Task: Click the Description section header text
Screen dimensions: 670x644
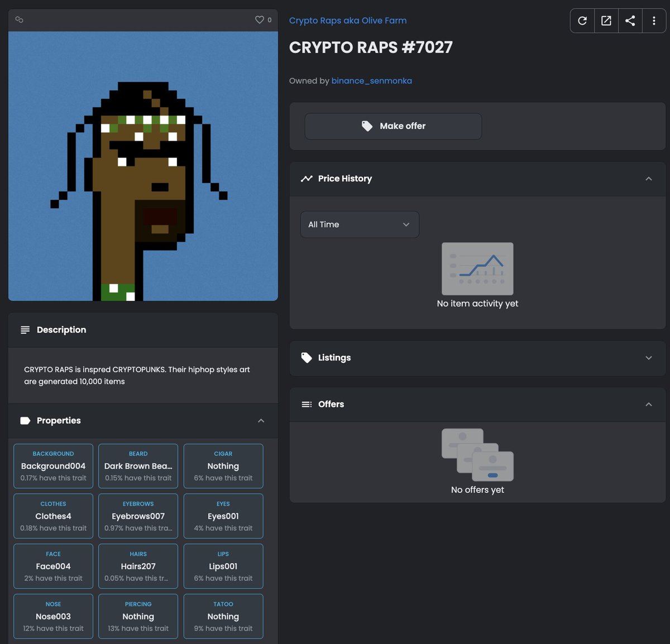Action: (61, 330)
